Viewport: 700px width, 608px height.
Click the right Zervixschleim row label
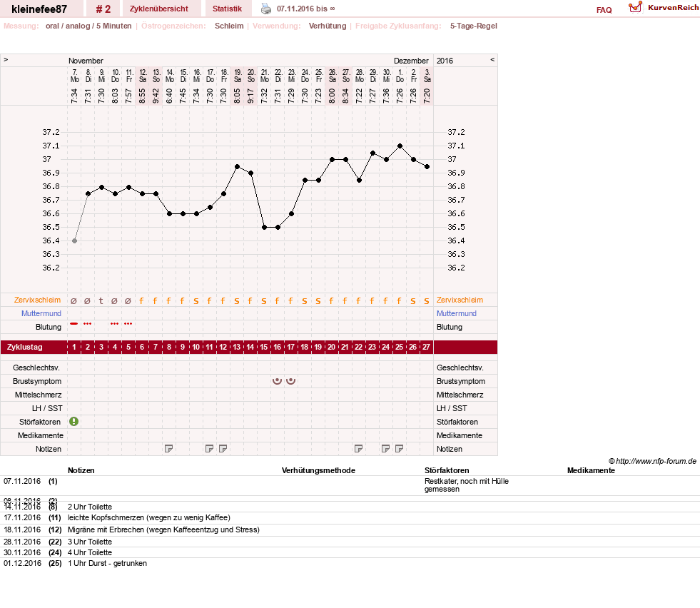(x=460, y=300)
